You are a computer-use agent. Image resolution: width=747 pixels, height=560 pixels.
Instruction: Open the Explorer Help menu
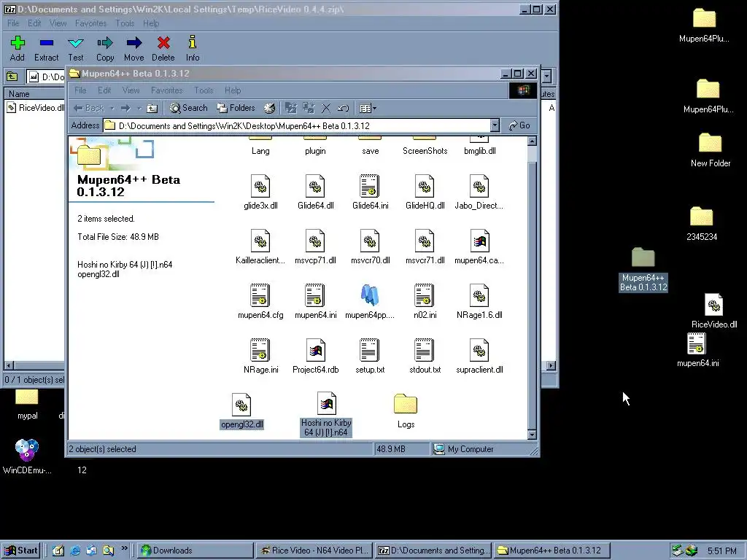pyautogui.click(x=233, y=90)
